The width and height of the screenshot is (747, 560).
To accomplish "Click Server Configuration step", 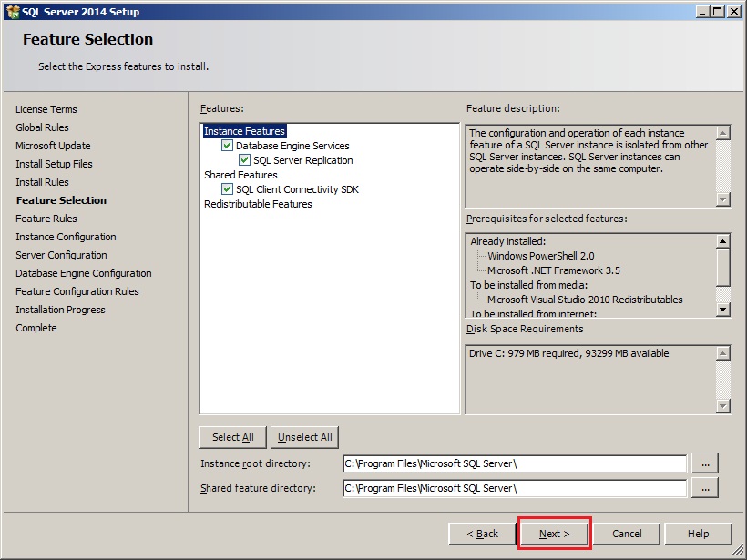I will point(61,255).
